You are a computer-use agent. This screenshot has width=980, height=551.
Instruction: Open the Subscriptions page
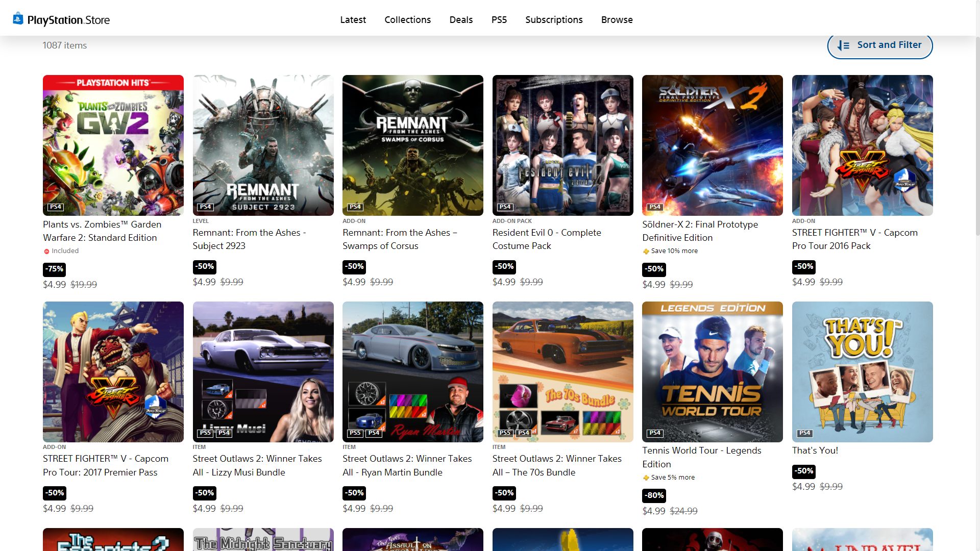[x=554, y=19]
